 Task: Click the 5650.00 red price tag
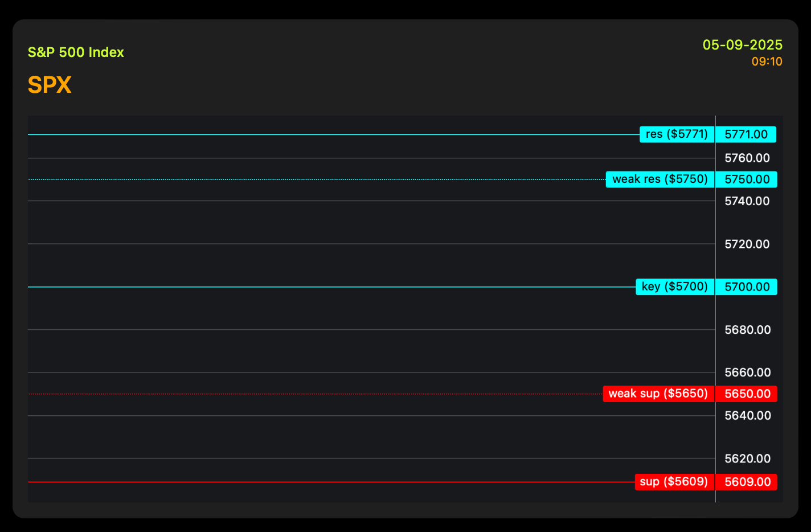(747, 394)
